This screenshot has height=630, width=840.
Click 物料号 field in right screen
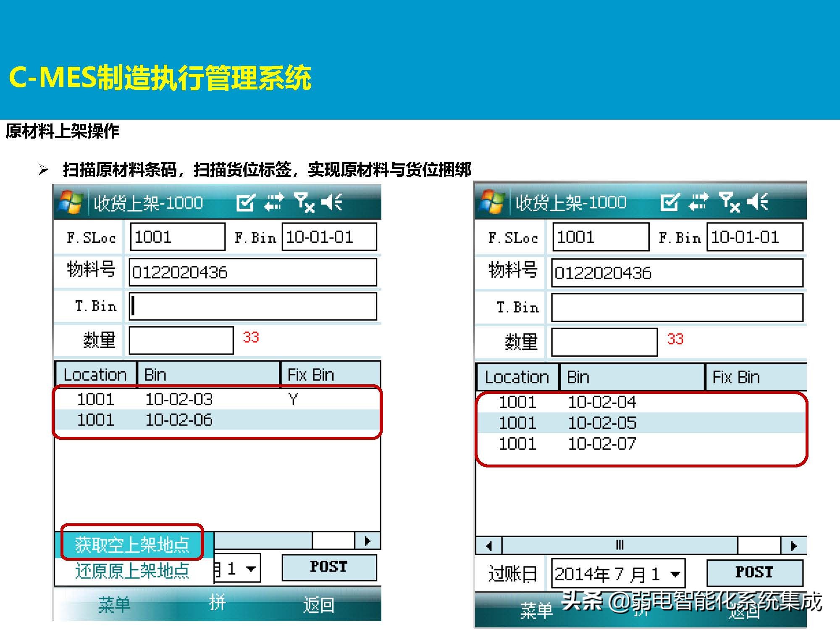point(677,273)
